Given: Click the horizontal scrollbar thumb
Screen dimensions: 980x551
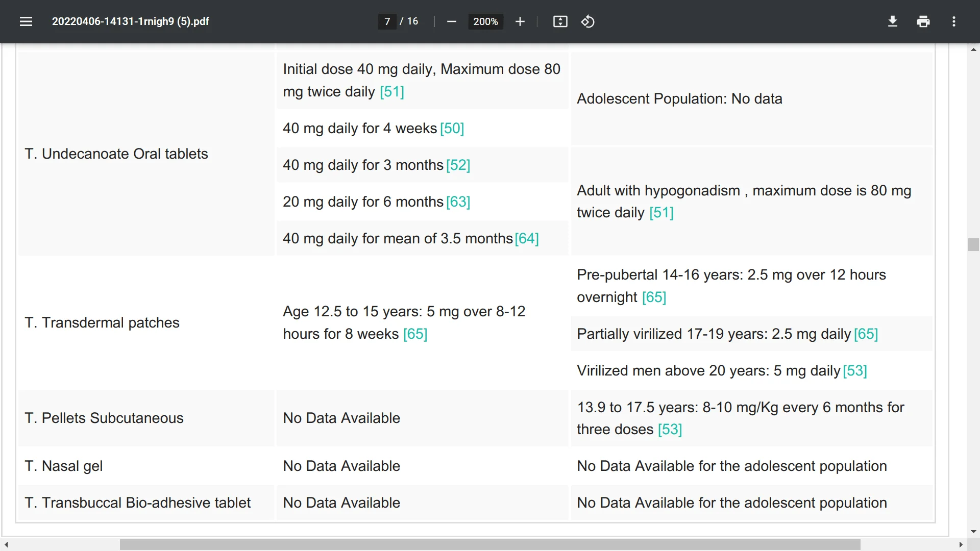Looking at the screenshot, I should pos(490,544).
